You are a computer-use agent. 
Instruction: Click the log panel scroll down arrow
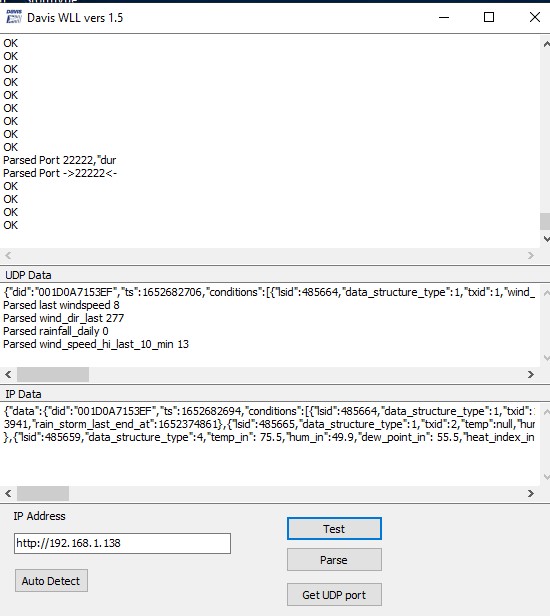[x=546, y=238]
